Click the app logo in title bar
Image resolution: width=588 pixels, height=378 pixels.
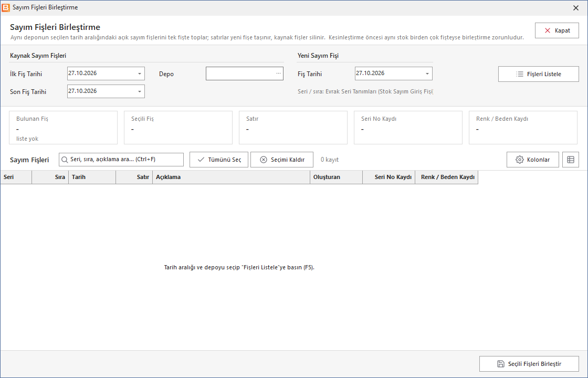point(6,7)
